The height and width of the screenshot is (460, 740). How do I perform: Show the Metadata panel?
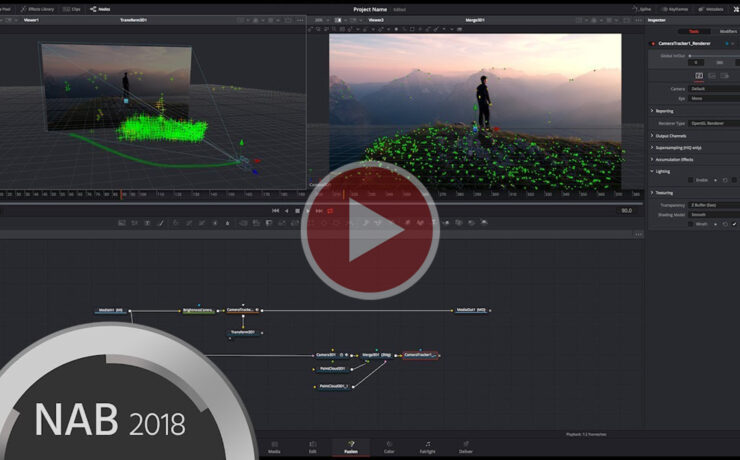(711, 9)
